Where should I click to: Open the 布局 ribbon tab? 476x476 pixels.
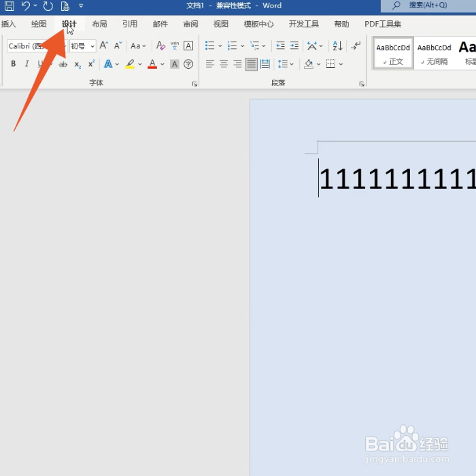coord(99,24)
